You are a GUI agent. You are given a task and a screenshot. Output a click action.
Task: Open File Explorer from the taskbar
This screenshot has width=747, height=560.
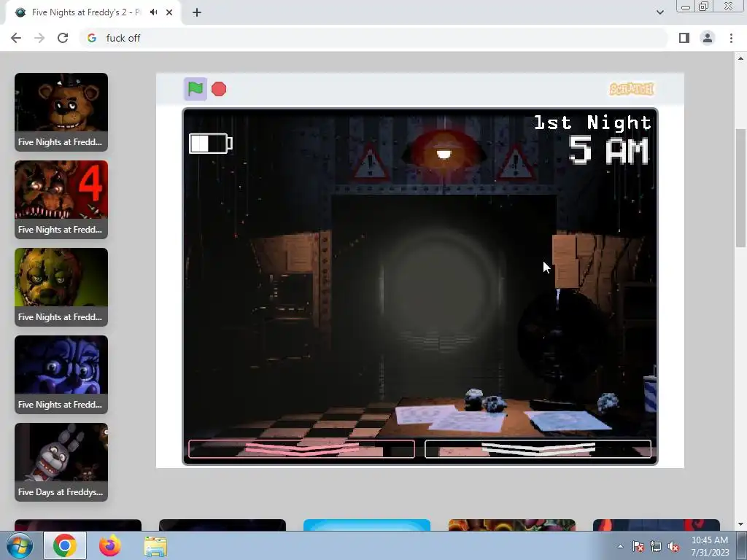click(155, 547)
